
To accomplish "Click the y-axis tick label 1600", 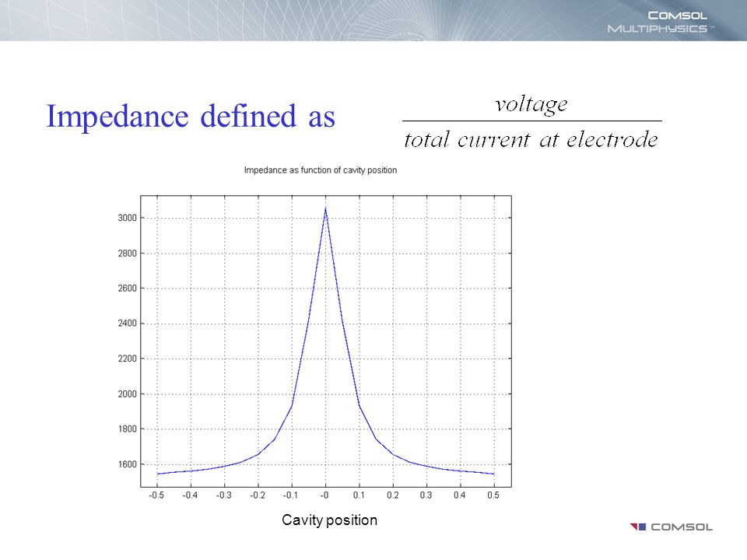I will coord(127,464).
